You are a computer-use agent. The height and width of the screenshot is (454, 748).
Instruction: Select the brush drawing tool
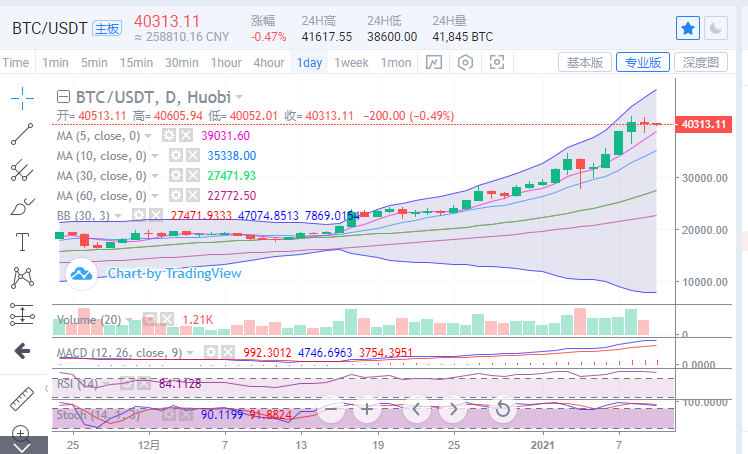22,206
